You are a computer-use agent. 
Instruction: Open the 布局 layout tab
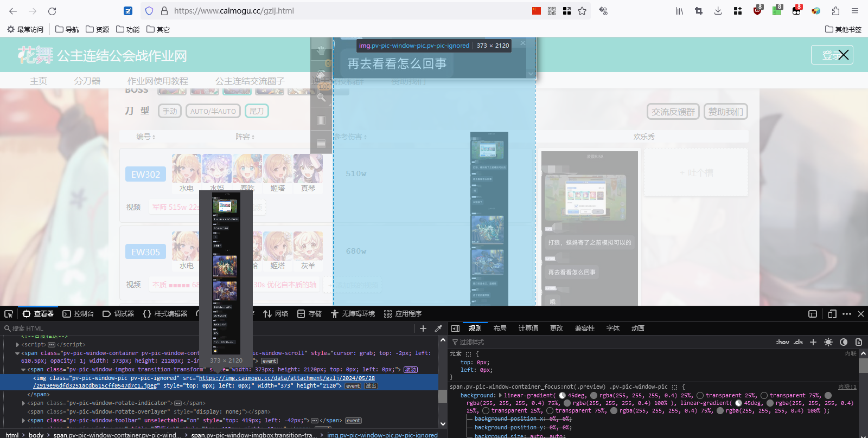(x=500, y=328)
